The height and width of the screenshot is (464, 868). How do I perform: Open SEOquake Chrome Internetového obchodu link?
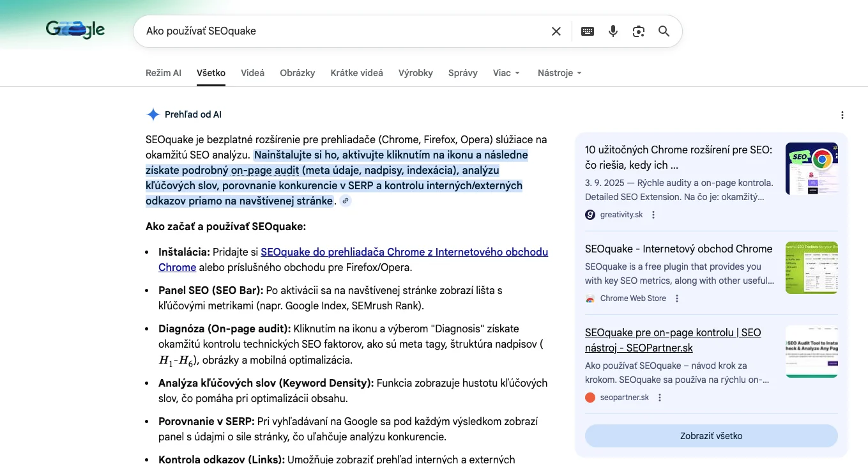404,252
